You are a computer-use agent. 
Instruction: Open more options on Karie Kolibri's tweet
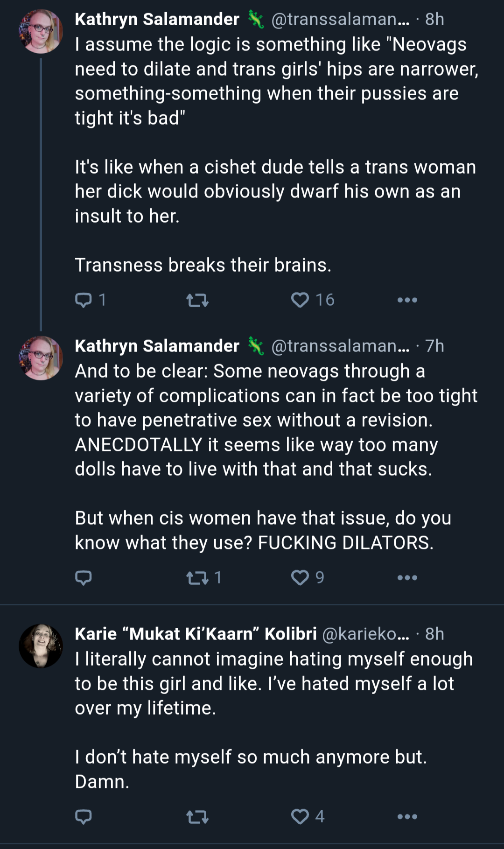[407, 817]
